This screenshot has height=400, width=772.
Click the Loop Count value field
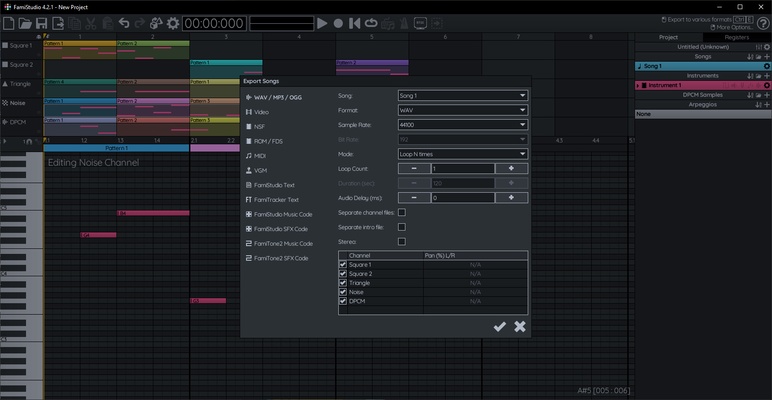tap(463, 168)
